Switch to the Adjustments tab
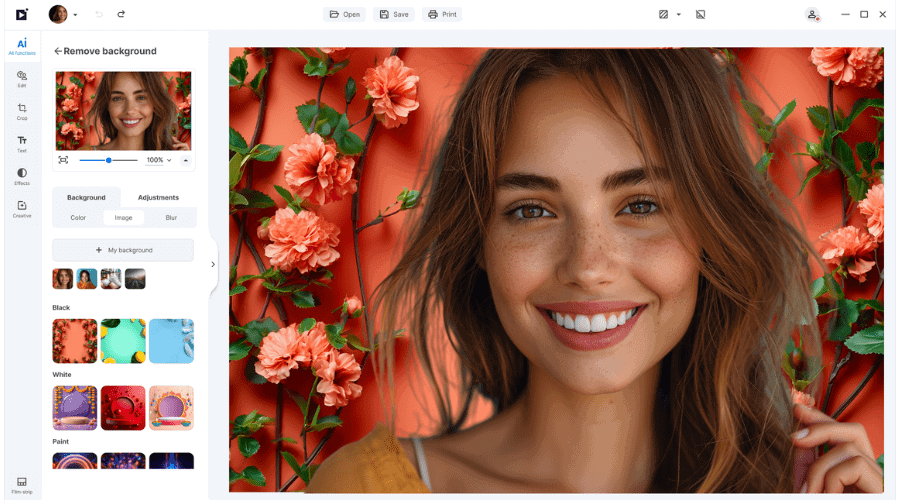The image size is (900, 500). click(158, 197)
